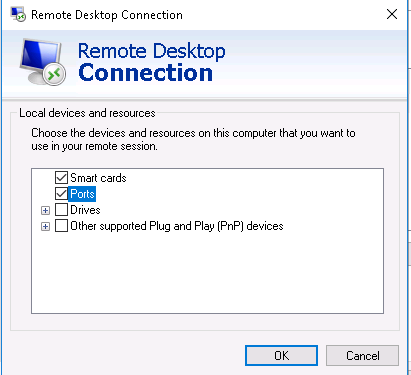Image resolution: width=411 pixels, height=375 pixels.
Task: Click empty area inside the devices list
Action: click(x=207, y=273)
